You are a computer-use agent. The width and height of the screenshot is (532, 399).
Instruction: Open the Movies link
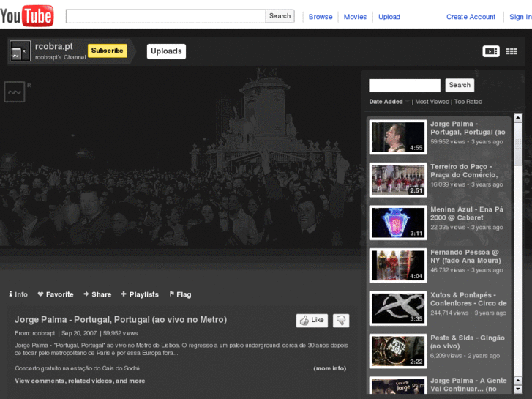pyautogui.click(x=355, y=17)
